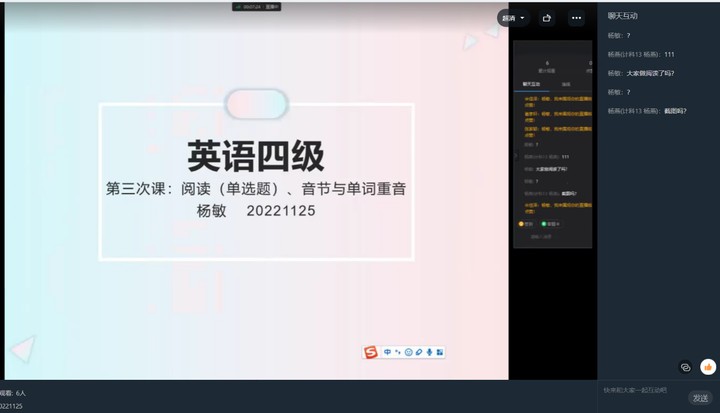Toggle Chinese input mode 中 icon
720x413 pixels.
pos(387,352)
